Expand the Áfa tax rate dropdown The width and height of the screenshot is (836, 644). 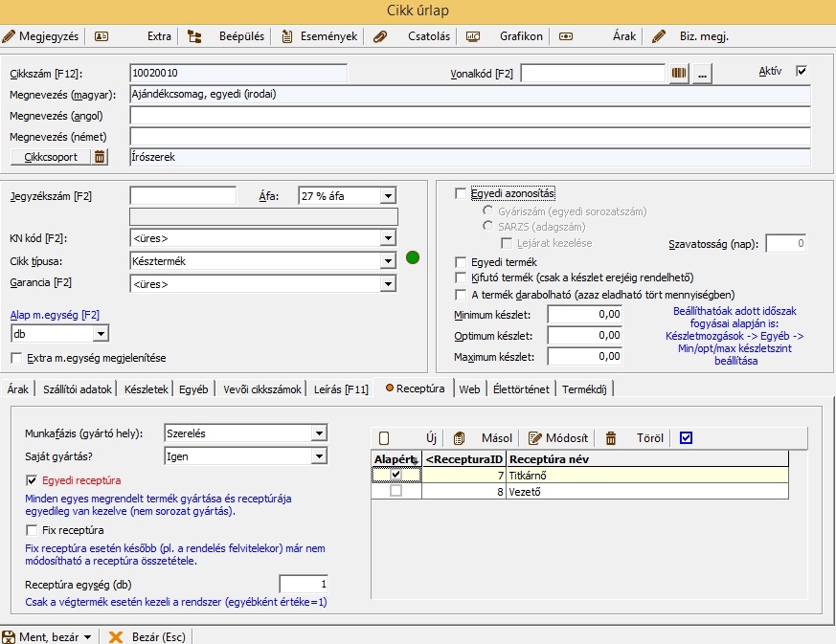tap(387, 196)
